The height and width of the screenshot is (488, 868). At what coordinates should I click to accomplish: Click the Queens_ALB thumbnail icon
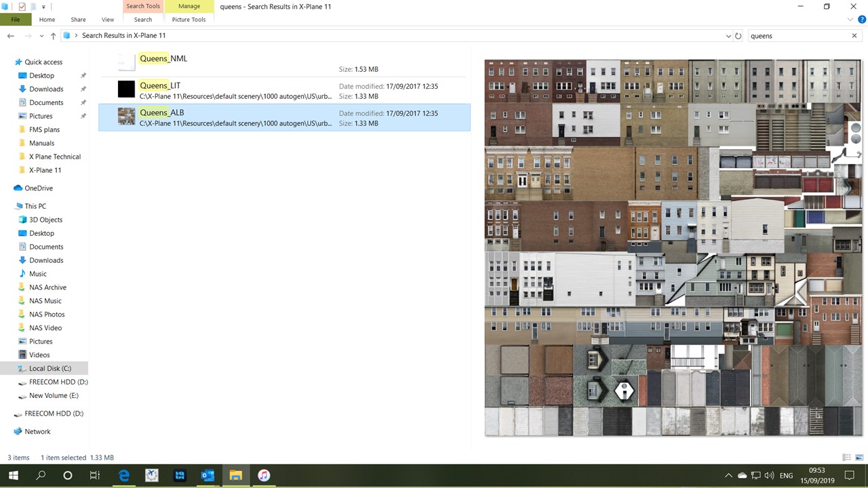point(126,117)
